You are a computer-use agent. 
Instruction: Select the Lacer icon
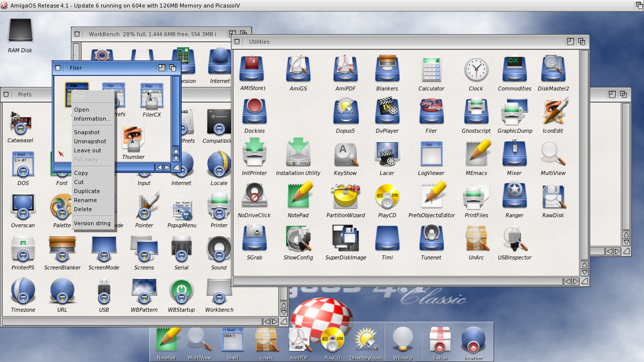tap(387, 154)
